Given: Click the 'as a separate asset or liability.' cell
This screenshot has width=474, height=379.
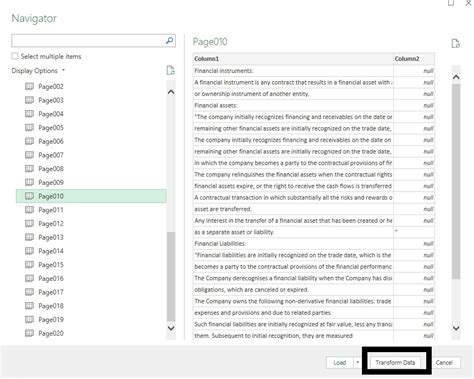Looking at the screenshot, I should [293, 232].
